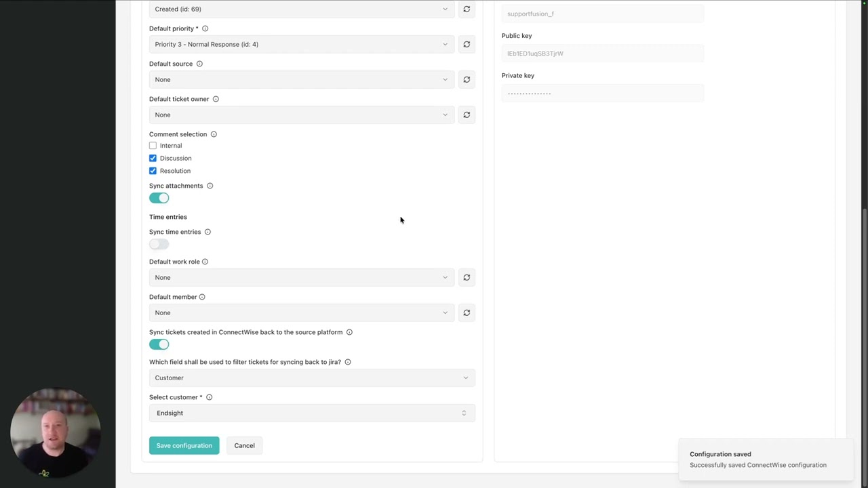Click the Private key field
The width and height of the screenshot is (868, 488).
coord(603,94)
